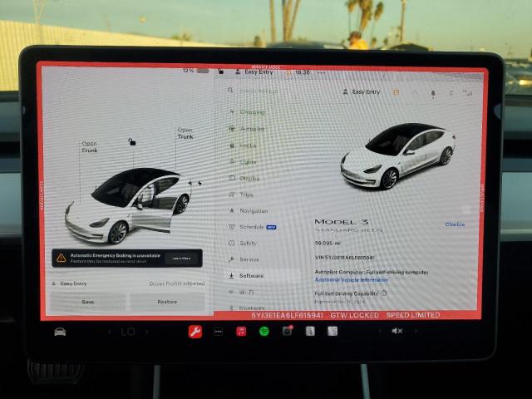Open the Trips menu
This screenshot has width=532, height=399.
click(242, 195)
